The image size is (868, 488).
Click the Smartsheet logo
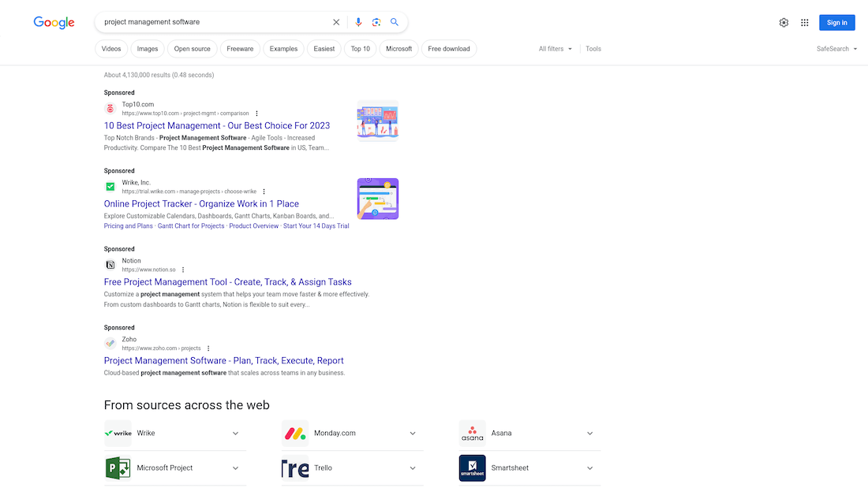tap(472, 468)
